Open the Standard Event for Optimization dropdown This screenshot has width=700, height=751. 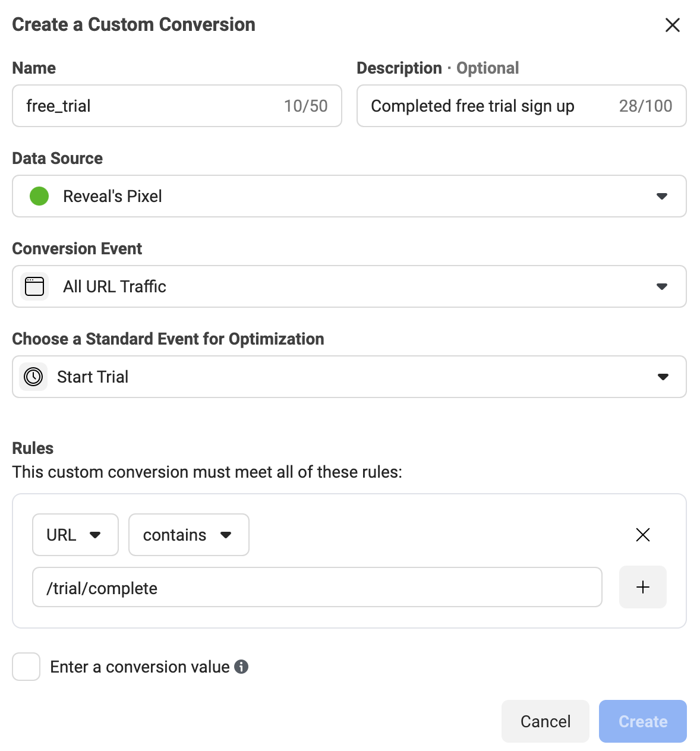tap(349, 377)
